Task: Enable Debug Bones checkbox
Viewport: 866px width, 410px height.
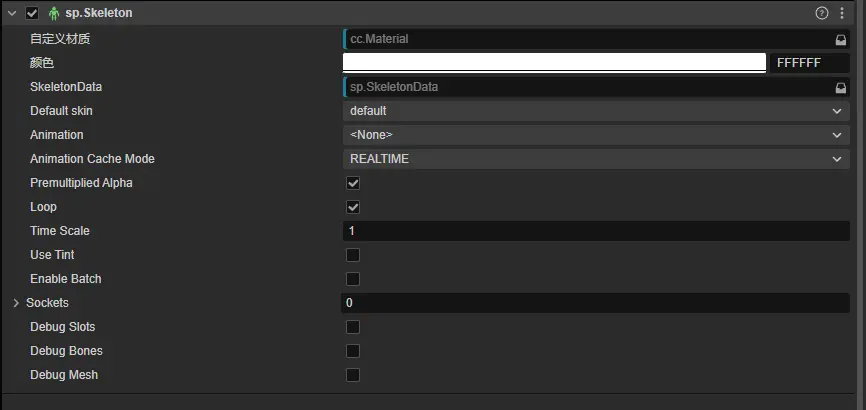Action: pyautogui.click(x=353, y=351)
